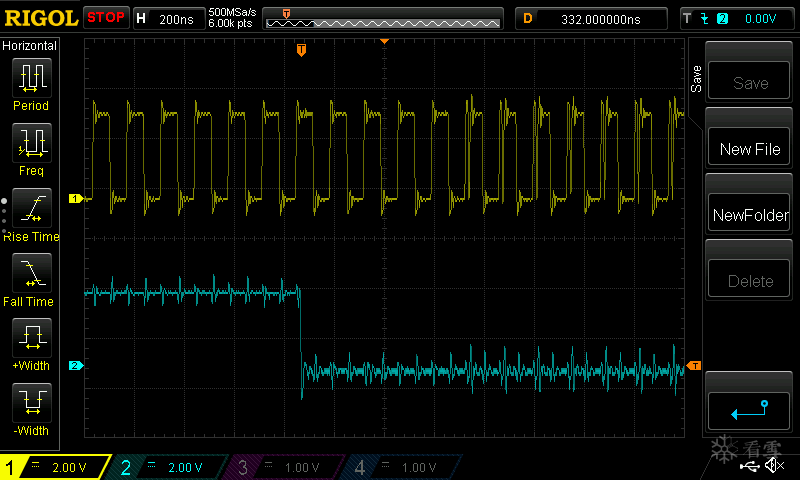Image resolution: width=800 pixels, height=480 pixels.
Task: Select the Freq measurement icon
Action: 32,142
